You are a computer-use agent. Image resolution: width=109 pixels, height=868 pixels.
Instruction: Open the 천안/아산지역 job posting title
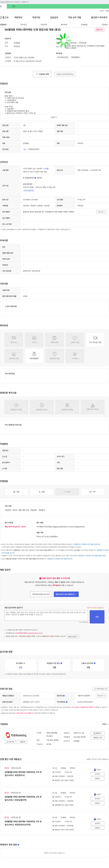23,823
